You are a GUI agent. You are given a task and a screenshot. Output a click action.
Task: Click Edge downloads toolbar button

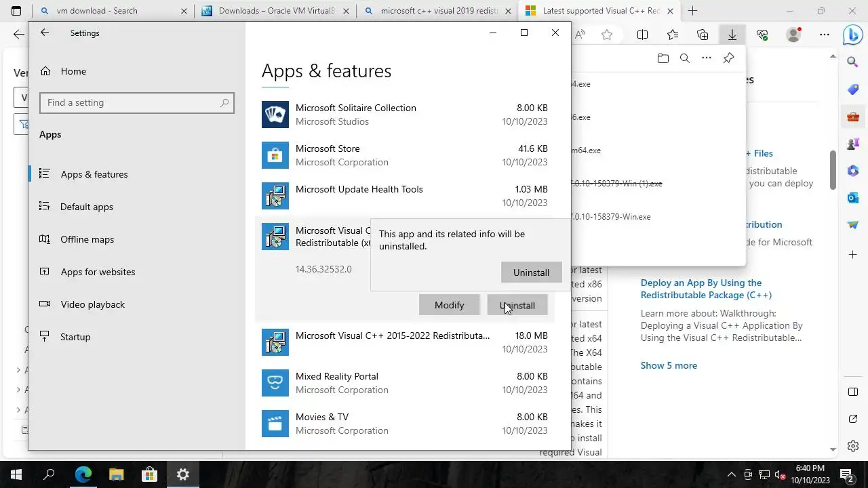click(732, 35)
